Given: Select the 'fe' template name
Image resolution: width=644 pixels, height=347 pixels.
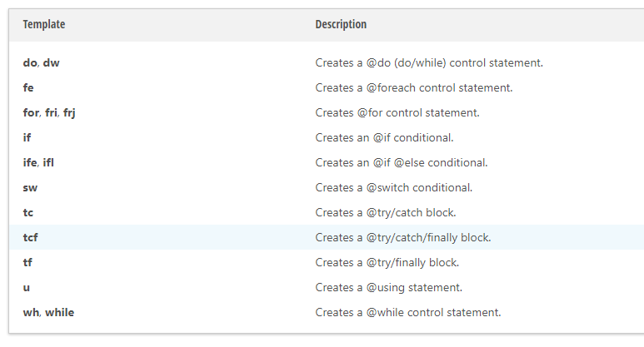Looking at the screenshot, I should coord(28,87).
